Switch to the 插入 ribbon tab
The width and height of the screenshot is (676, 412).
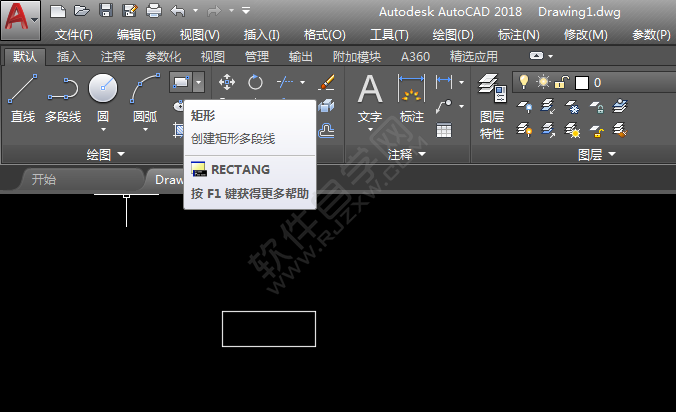(x=69, y=56)
